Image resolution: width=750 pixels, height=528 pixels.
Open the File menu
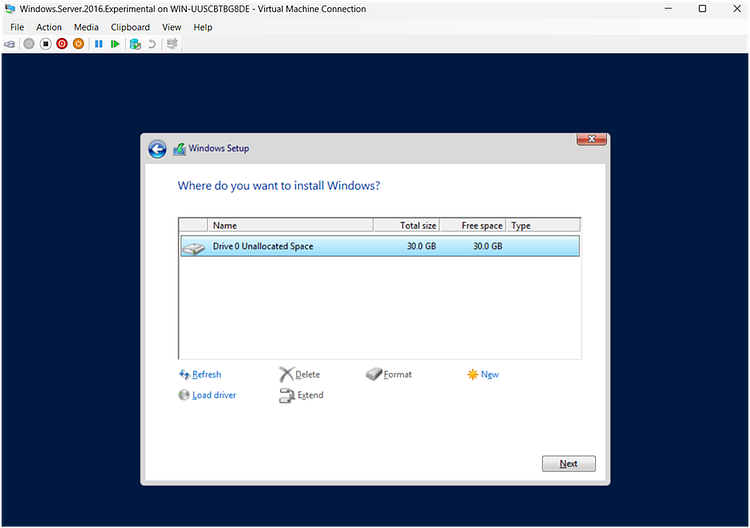17,27
